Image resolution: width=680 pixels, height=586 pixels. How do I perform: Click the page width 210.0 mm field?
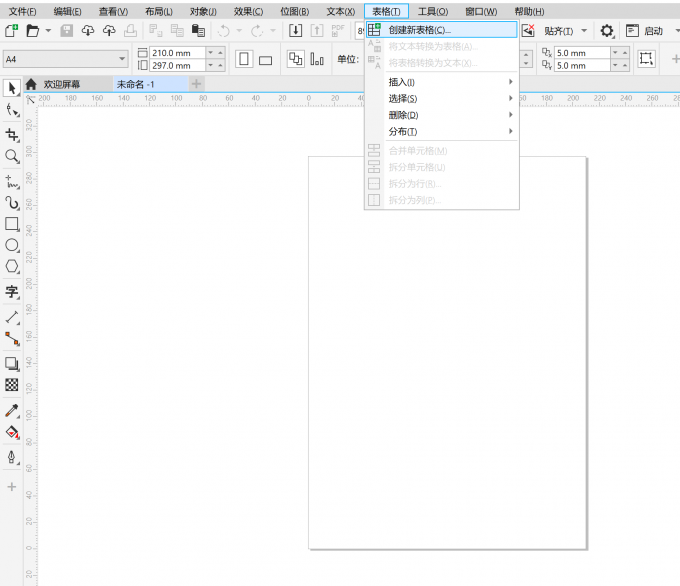click(x=176, y=53)
